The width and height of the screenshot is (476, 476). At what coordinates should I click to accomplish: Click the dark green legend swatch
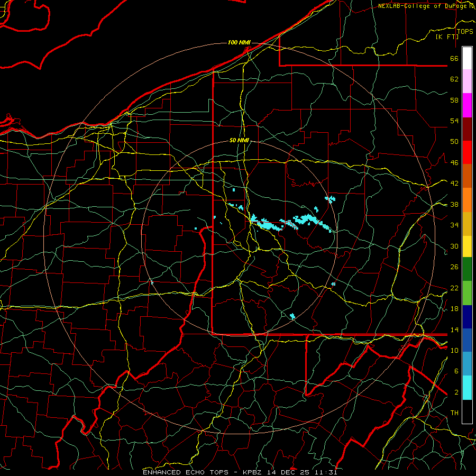coord(467,269)
